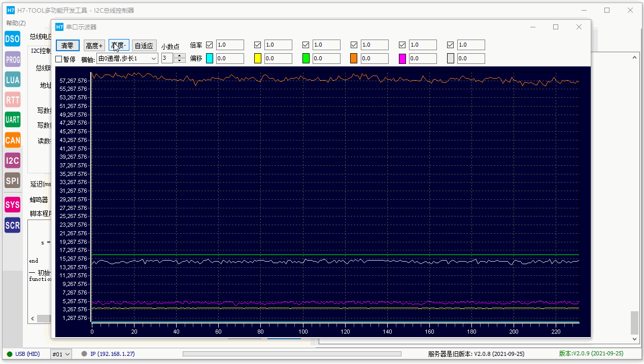Open the 帮助(Z) help menu
Image resolution: width=644 pixels, height=364 pixels.
coord(16,23)
